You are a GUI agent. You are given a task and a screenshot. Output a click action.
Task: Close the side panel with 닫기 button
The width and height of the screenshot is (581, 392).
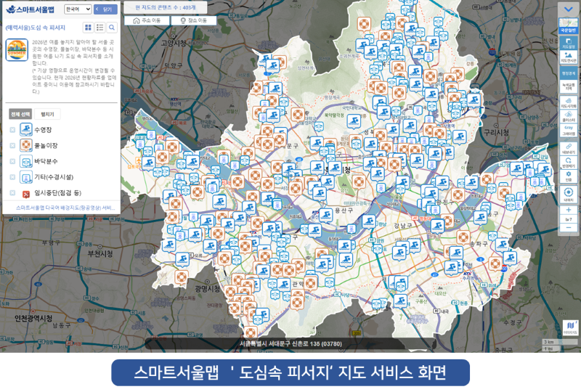[x=105, y=9]
